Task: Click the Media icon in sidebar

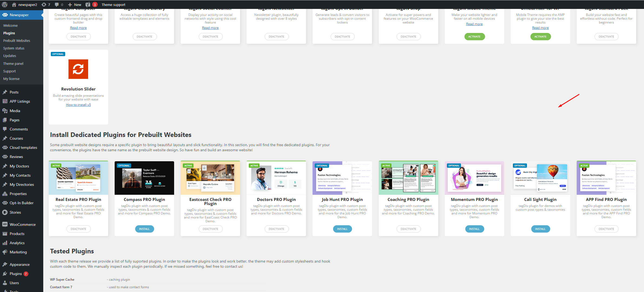Action: click(5, 111)
